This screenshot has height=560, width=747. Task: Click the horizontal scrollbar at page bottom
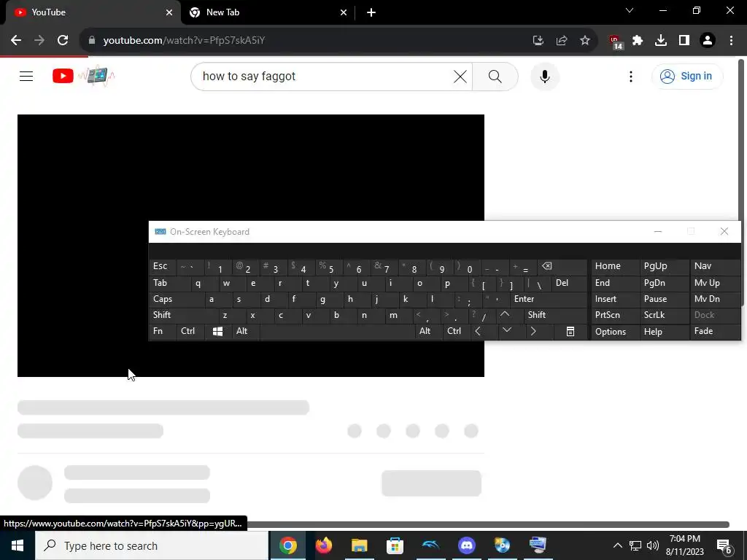click(488, 524)
